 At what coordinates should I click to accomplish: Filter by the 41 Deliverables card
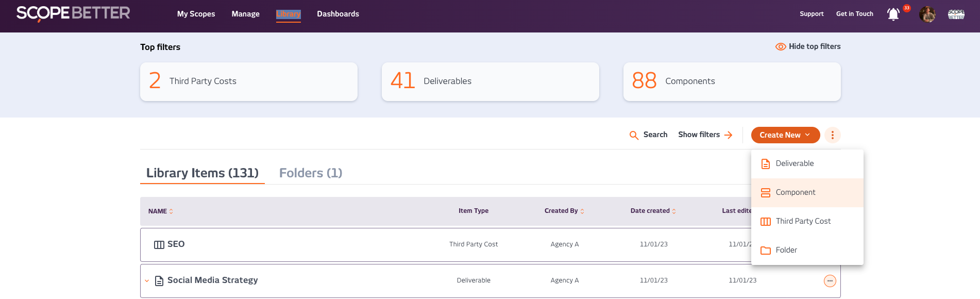click(x=490, y=81)
